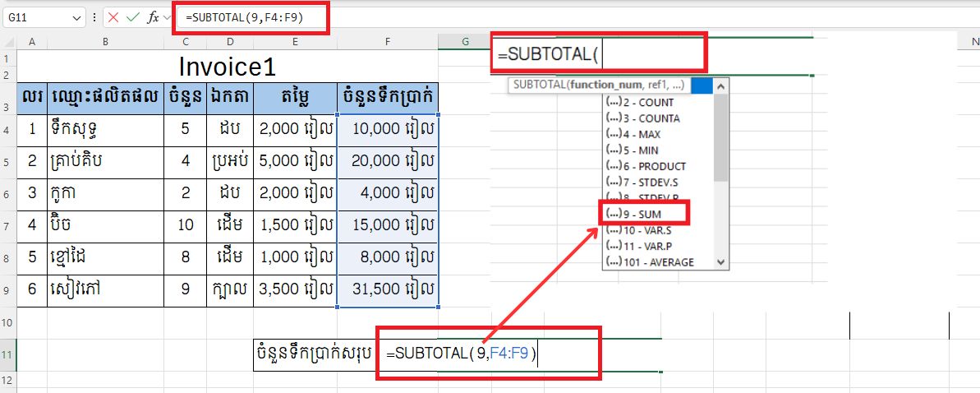The width and height of the screenshot is (980, 393).
Task: Expand the Name Box dropdown arrow
Action: (77, 17)
